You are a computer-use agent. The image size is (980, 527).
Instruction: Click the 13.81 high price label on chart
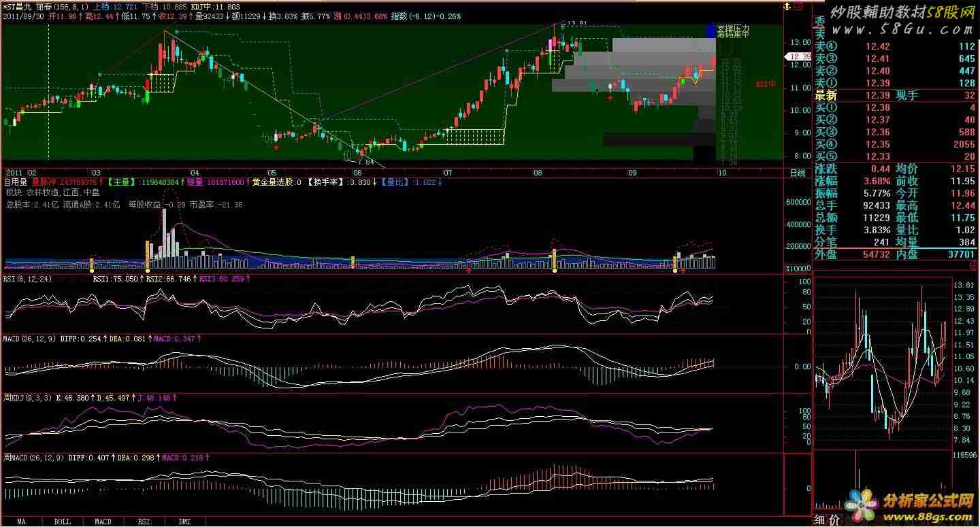click(576, 24)
